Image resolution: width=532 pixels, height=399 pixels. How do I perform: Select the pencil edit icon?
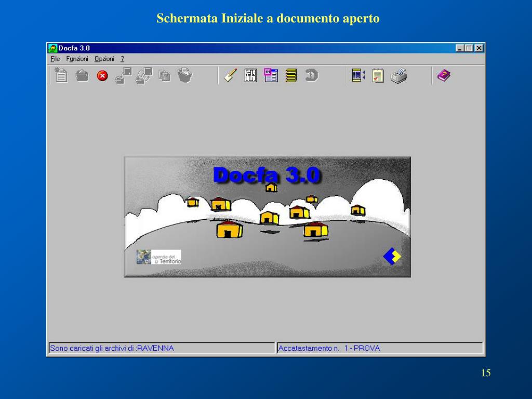coord(231,75)
